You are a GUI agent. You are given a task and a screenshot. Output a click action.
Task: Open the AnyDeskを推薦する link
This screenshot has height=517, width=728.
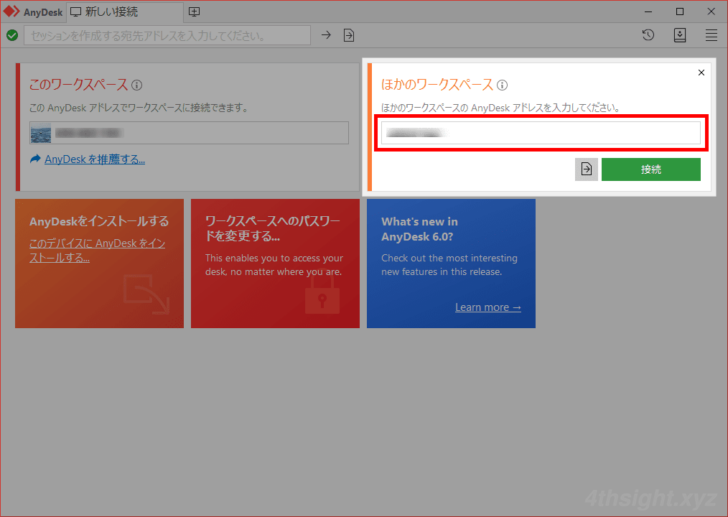coord(95,160)
